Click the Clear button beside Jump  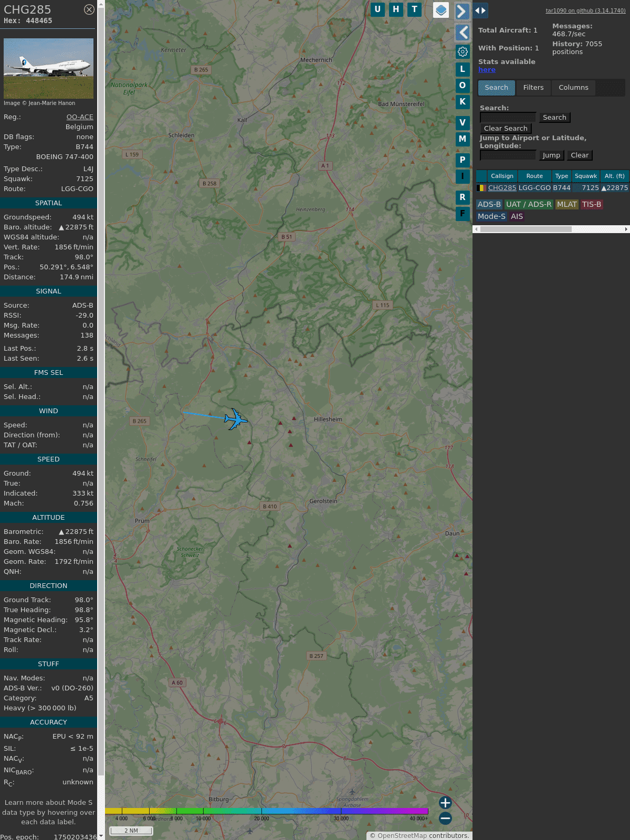click(x=580, y=155)
